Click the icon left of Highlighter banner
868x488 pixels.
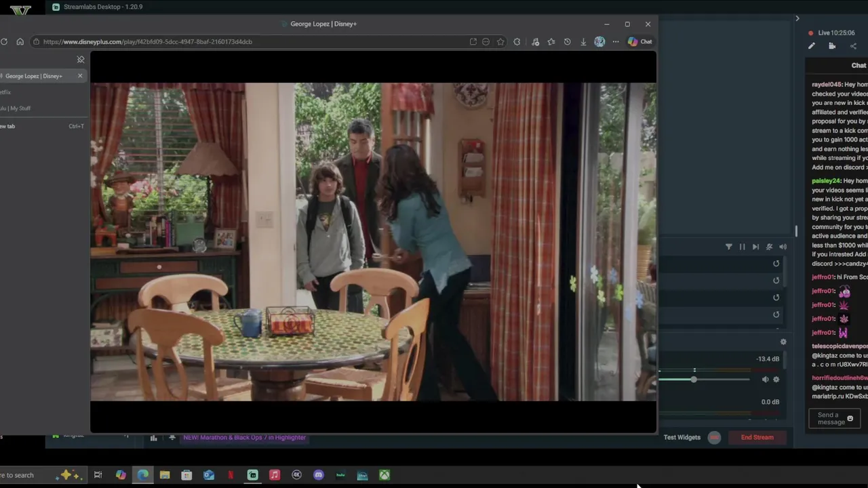pos(172,438)
